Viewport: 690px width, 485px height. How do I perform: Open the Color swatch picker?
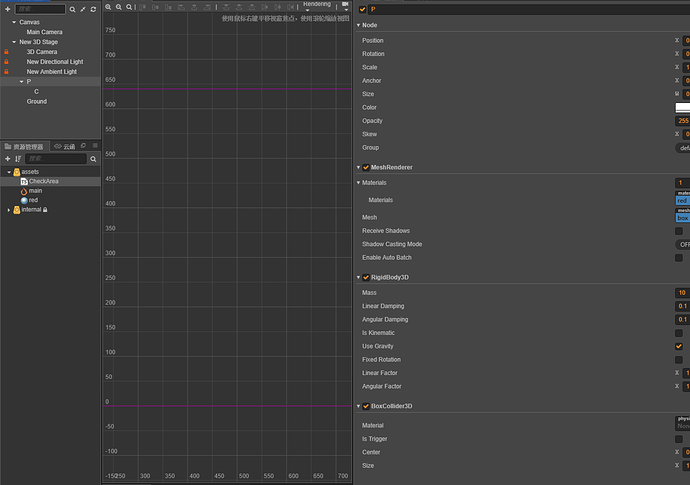coord(683,107)
